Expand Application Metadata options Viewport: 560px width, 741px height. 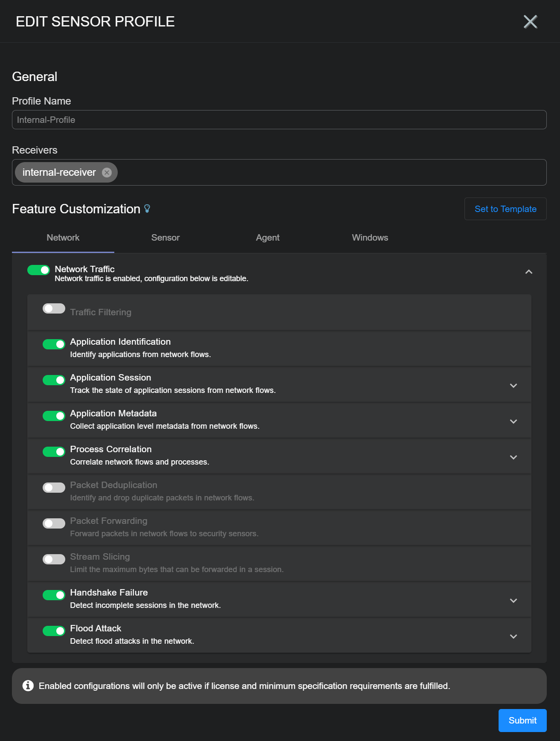coord(513,421)
